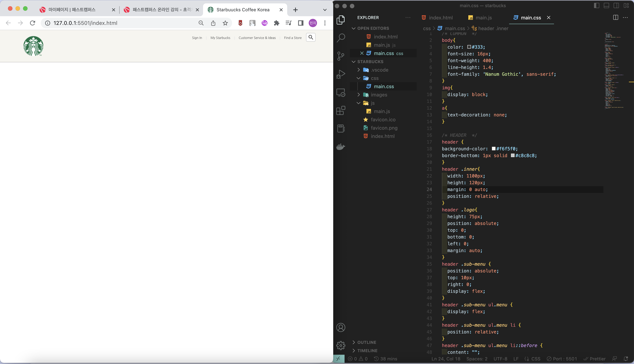
Task: Switch to index.html editor tab
Action: (440, 18)
